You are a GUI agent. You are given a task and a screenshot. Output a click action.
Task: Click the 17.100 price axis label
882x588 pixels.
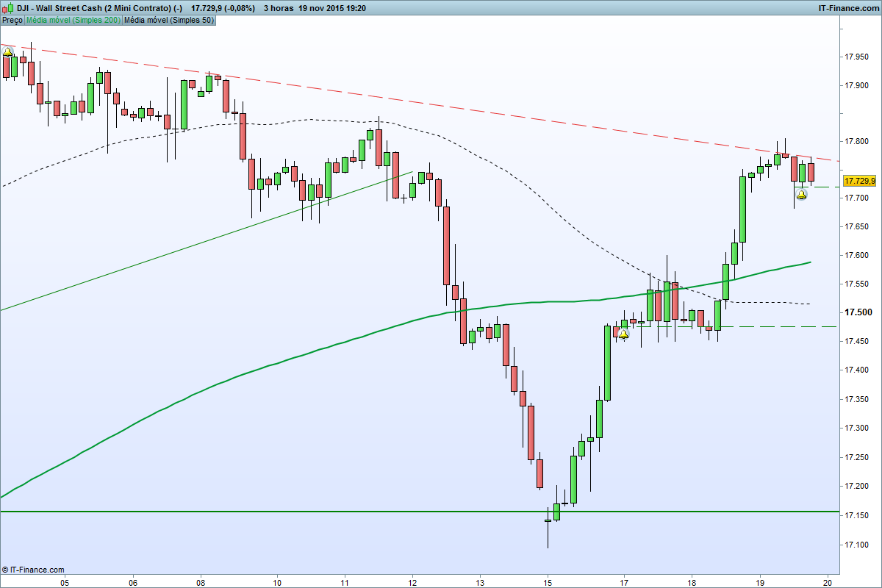pos(856,545)
